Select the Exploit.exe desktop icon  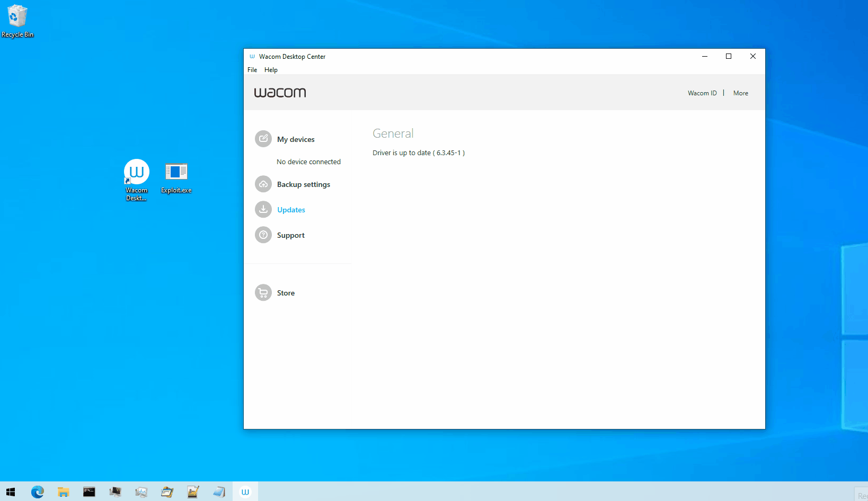(x=176, y=178)
